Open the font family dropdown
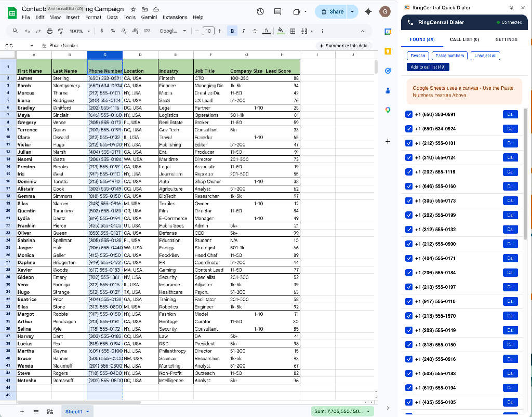 coord(172,31)
